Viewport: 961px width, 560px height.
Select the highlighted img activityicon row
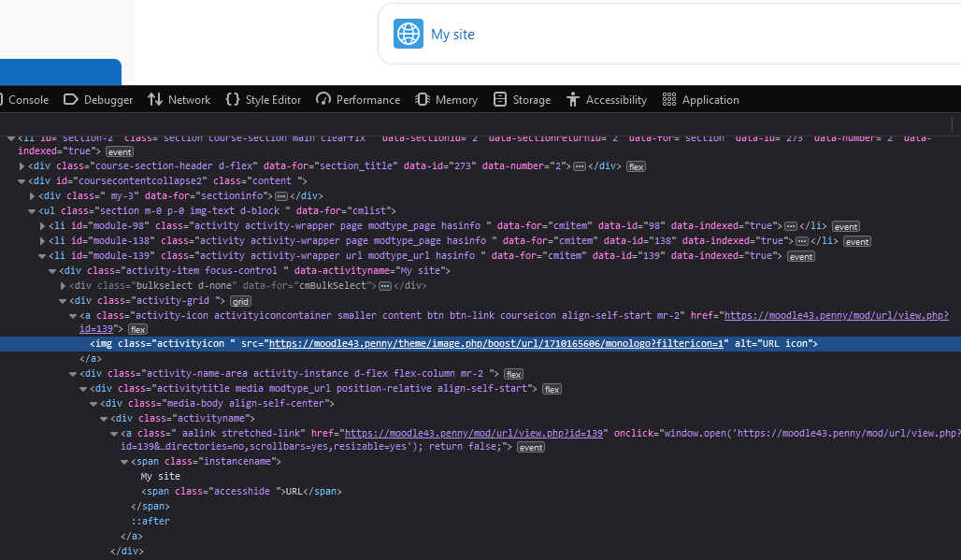click(x=480, y=344)
